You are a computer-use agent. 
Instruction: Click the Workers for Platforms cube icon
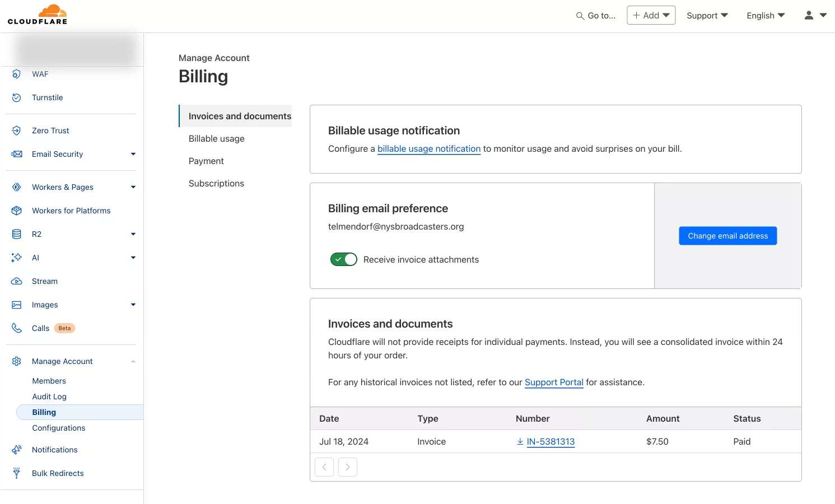pyautogui.click(x=17, y=211)
